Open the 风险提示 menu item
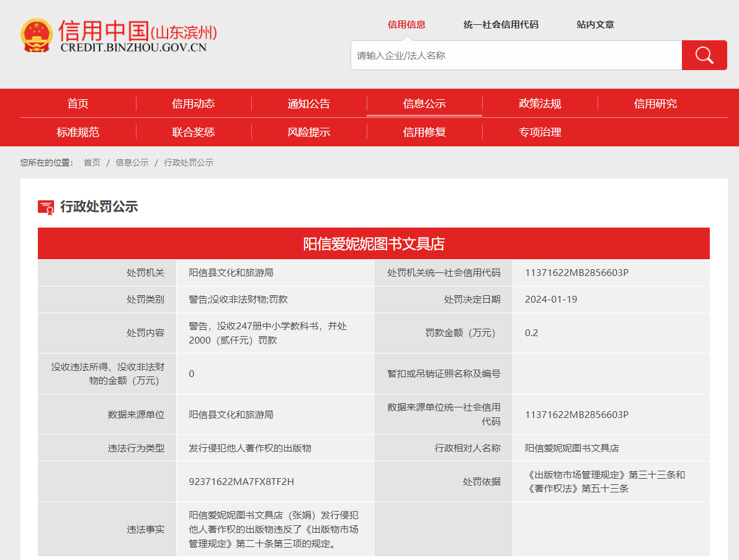The height and width of the screenshot is (560, 739). [309, 132]
